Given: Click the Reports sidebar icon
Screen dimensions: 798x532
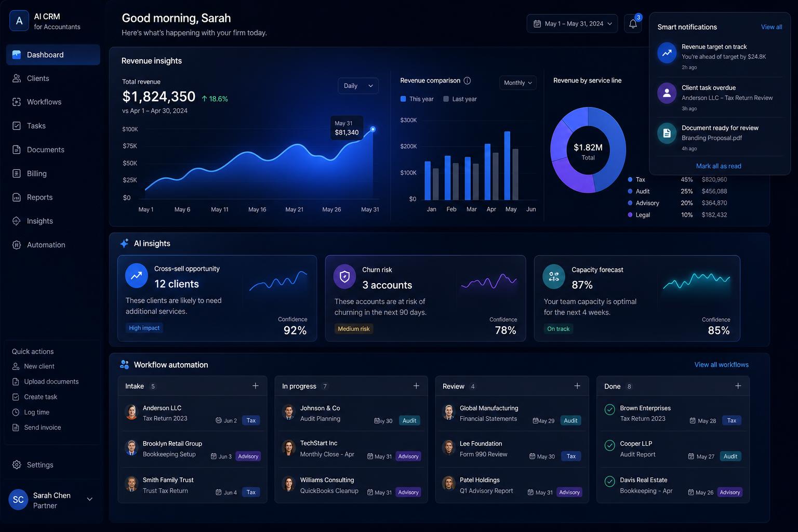Looking at the screenshot, I should pos(17,197).
